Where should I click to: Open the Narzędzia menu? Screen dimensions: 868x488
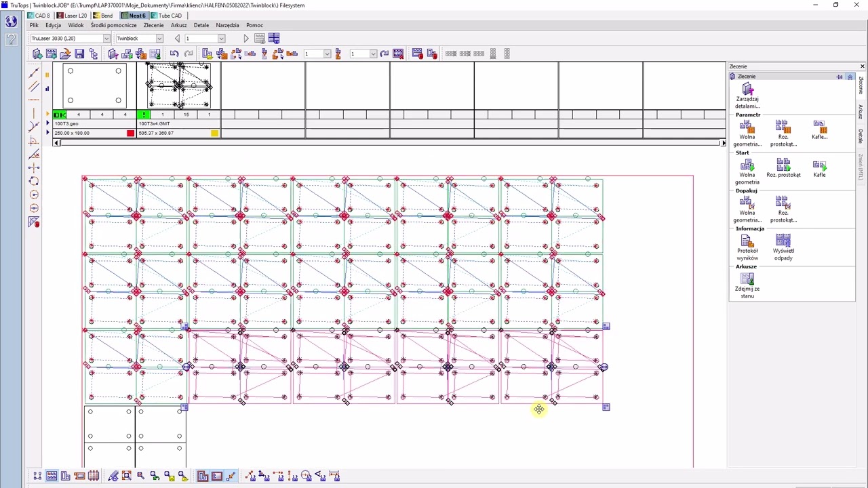click(x=227, y=25)
